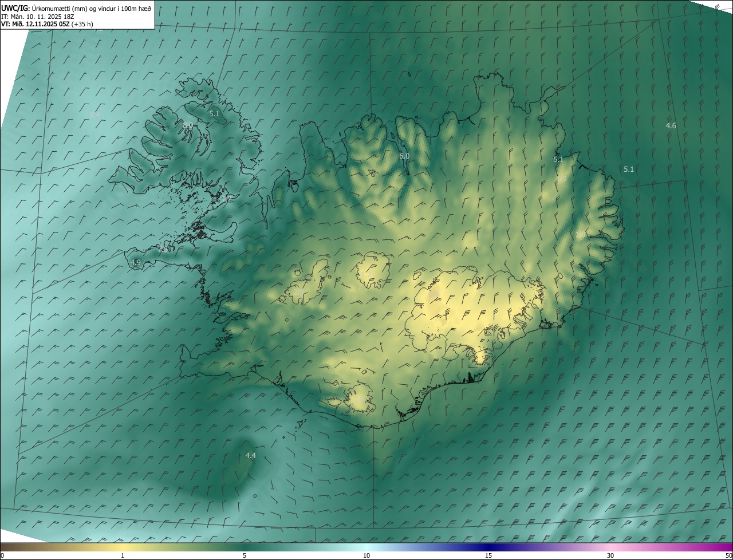Click the 6.0 value label in north Iceland

tap(404, 156)
